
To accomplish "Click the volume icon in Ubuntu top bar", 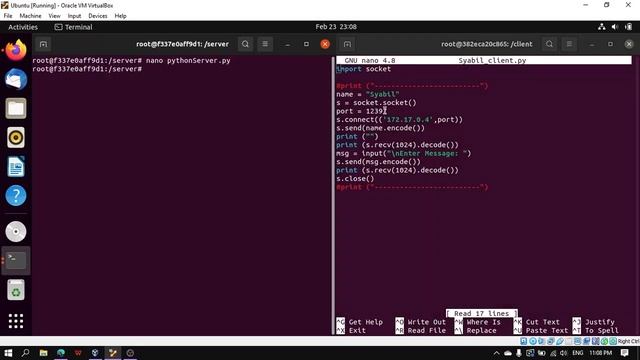I will click(615, 27).
